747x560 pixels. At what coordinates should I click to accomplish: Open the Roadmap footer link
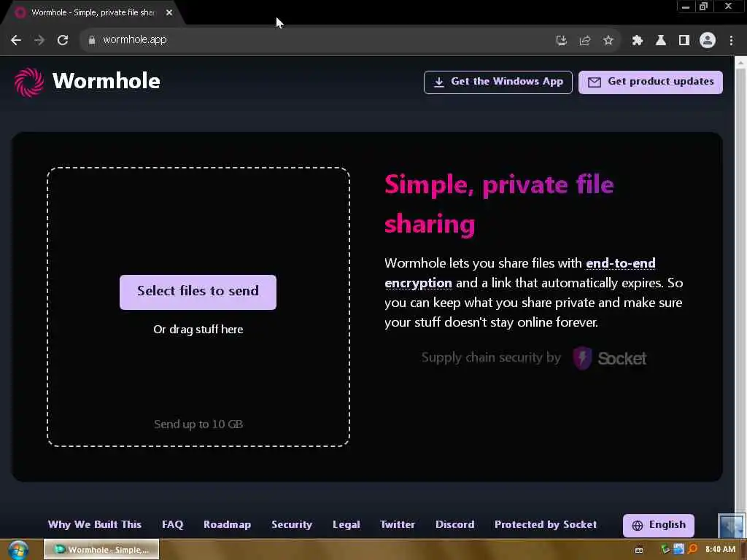pyautogui.click(x=227, y=524)
